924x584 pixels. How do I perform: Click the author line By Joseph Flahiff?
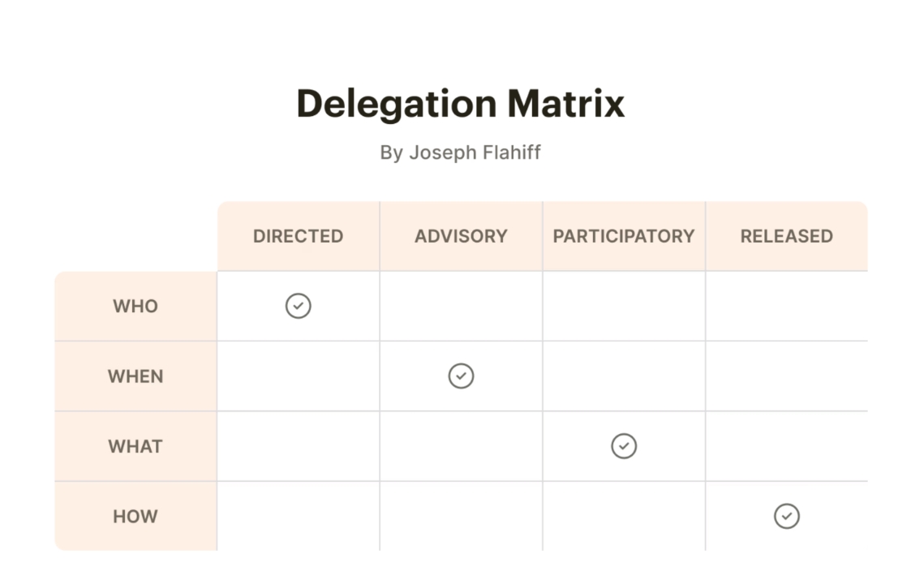461,152
